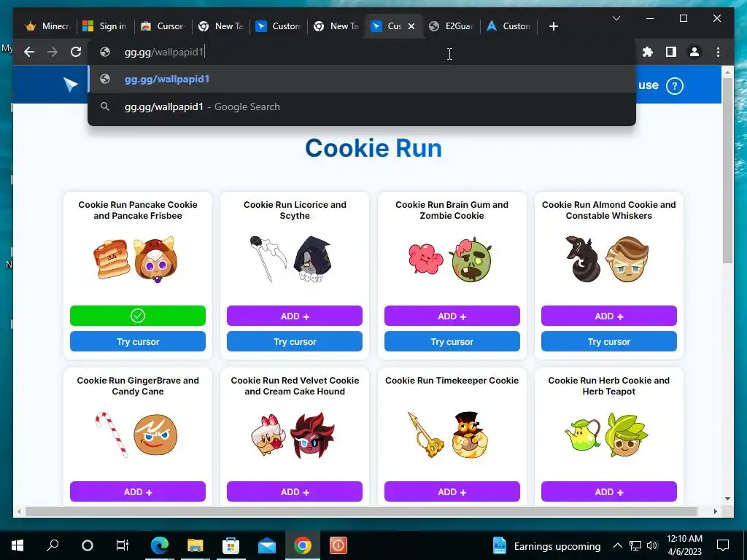This screenshot has height=560, width=747.
Task: Switch to the Sign in tab
Action: (105, 27)
